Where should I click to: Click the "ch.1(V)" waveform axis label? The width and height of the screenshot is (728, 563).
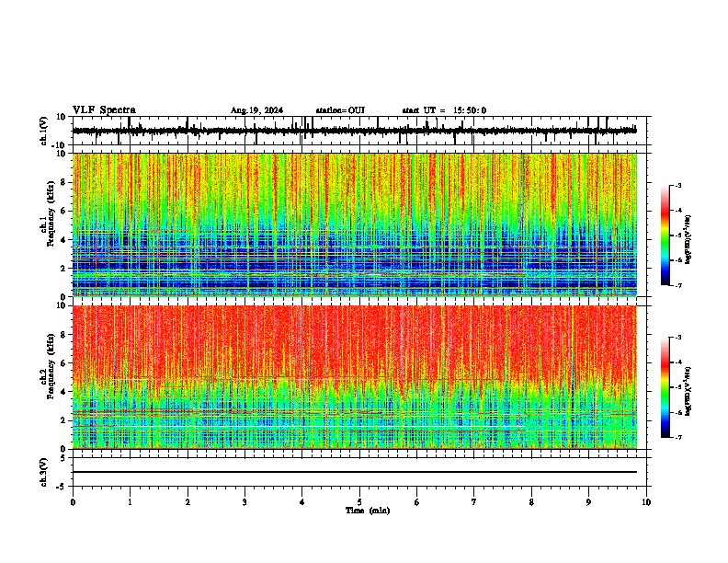click(44, 131)
